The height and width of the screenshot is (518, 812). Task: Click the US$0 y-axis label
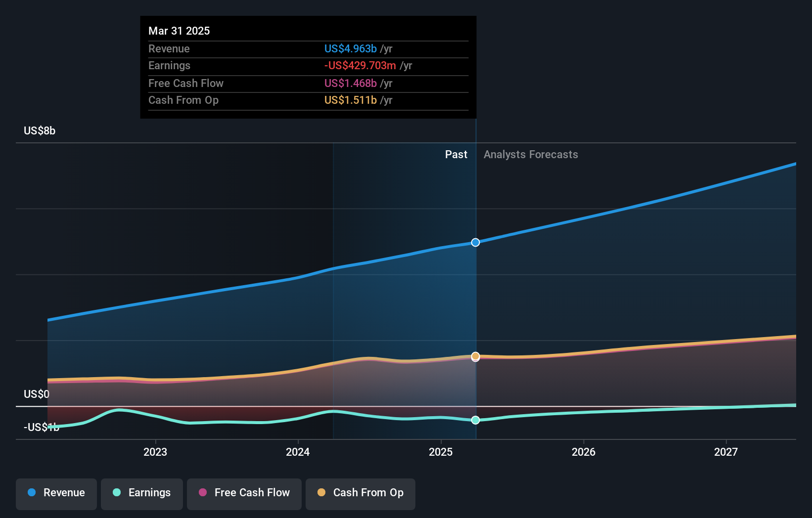click(37, 394)
